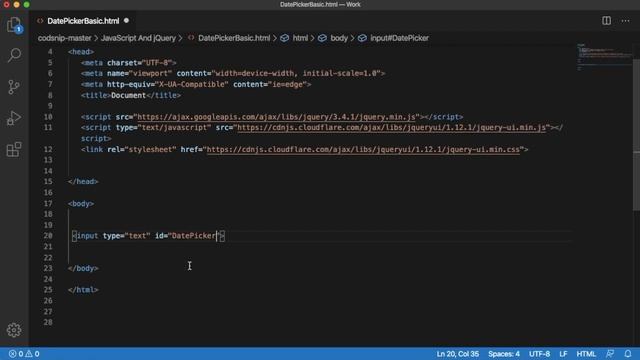Viewport: 640px width, 360px height.
Task: Click the unsaved-changes dot on DatePickerBasic.html tab
Action: [127, 20]
